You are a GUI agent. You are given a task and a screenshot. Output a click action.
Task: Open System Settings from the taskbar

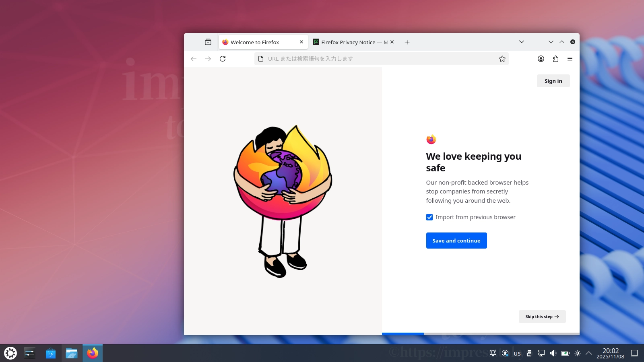click(30, 353)
